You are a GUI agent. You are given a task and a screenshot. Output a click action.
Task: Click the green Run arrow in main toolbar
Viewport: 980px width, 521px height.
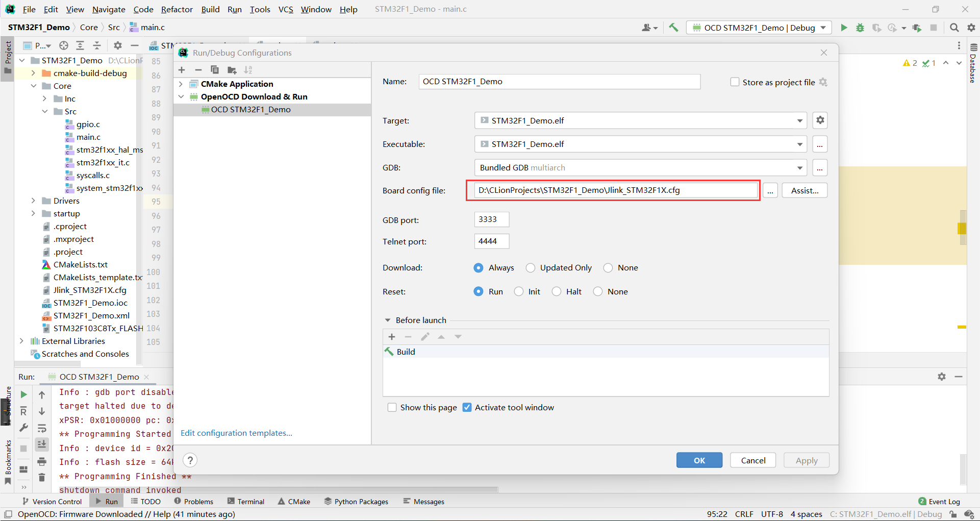click(x=844, y=28)
